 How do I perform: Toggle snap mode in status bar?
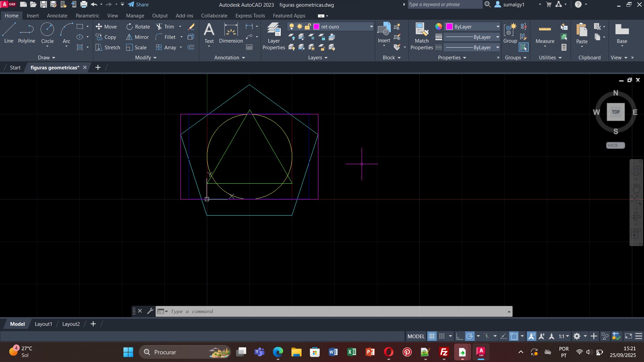pos(442,336)
